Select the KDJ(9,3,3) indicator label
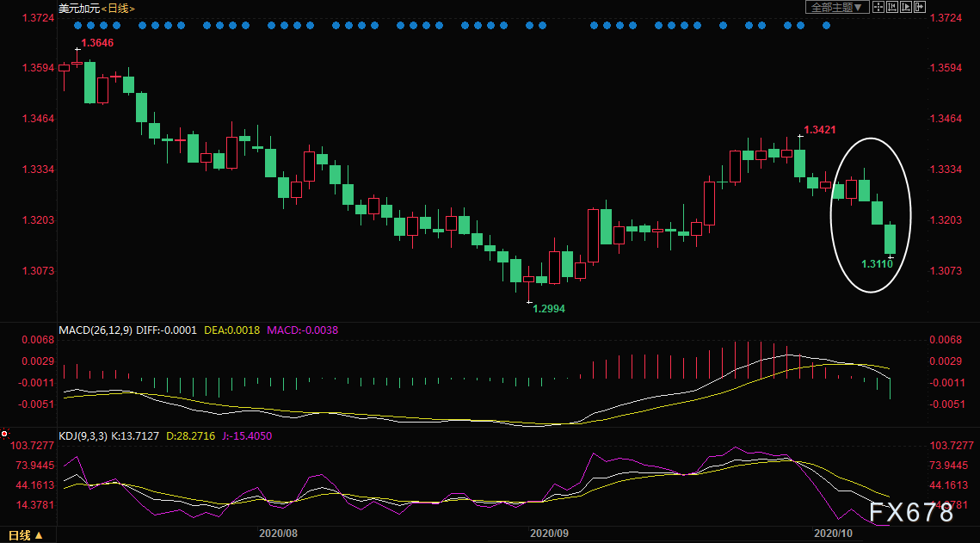Image resolution: width=980 pixels, height=543 pixels. [x=83, y=436]
